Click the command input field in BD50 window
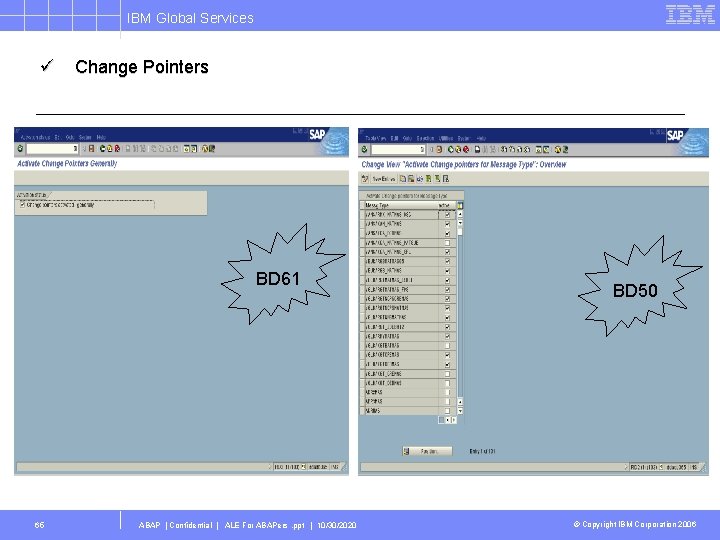720x540 pixels. pos(398,149)
